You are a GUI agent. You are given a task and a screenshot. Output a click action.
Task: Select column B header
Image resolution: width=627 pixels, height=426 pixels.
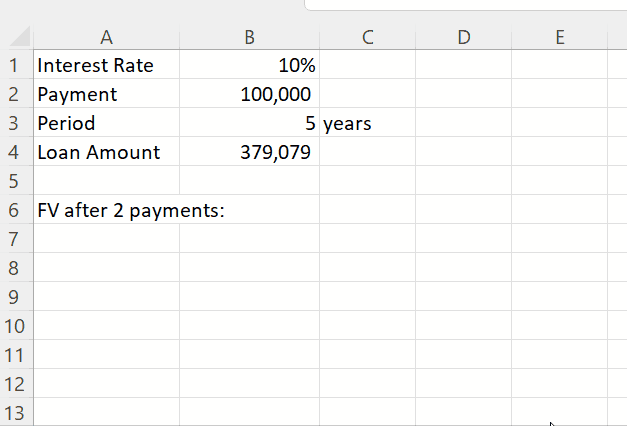coord(249,38)
